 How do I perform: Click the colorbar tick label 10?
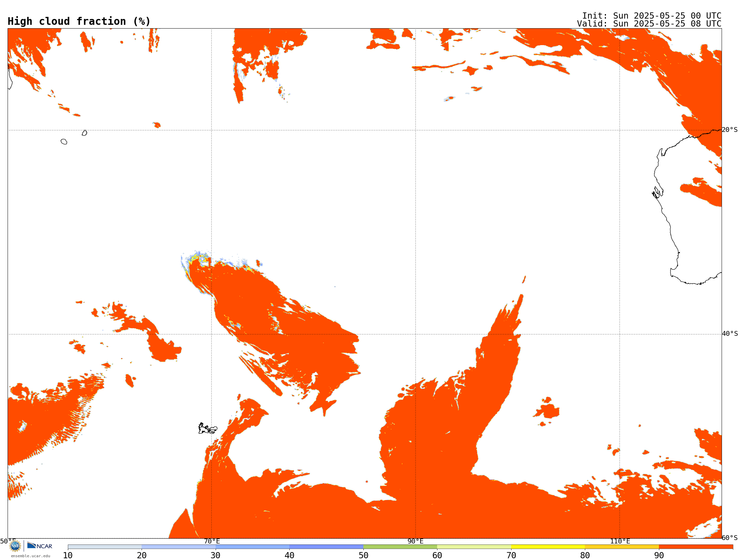coord(68,556)
